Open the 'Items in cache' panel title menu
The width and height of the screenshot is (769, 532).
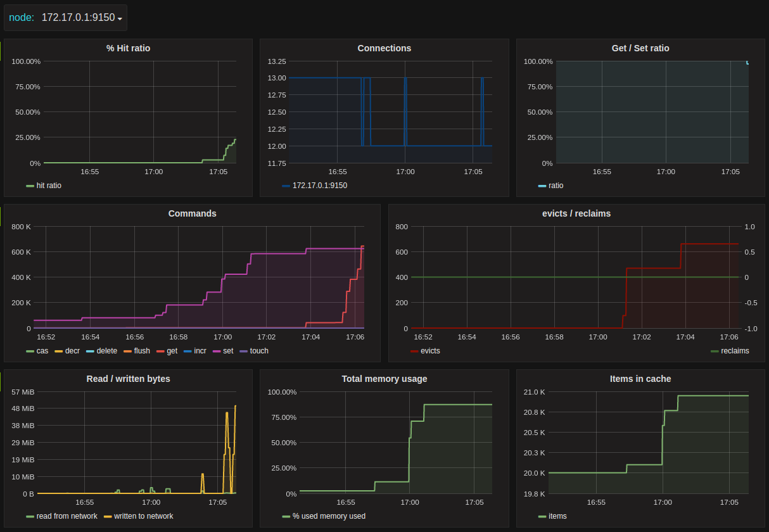click(x=640, y=379)
